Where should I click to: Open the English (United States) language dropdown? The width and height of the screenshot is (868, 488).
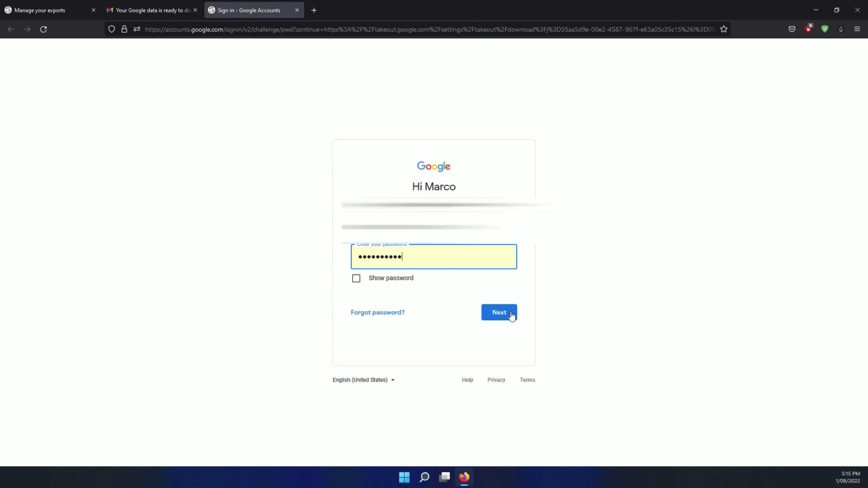pos(363,380)
